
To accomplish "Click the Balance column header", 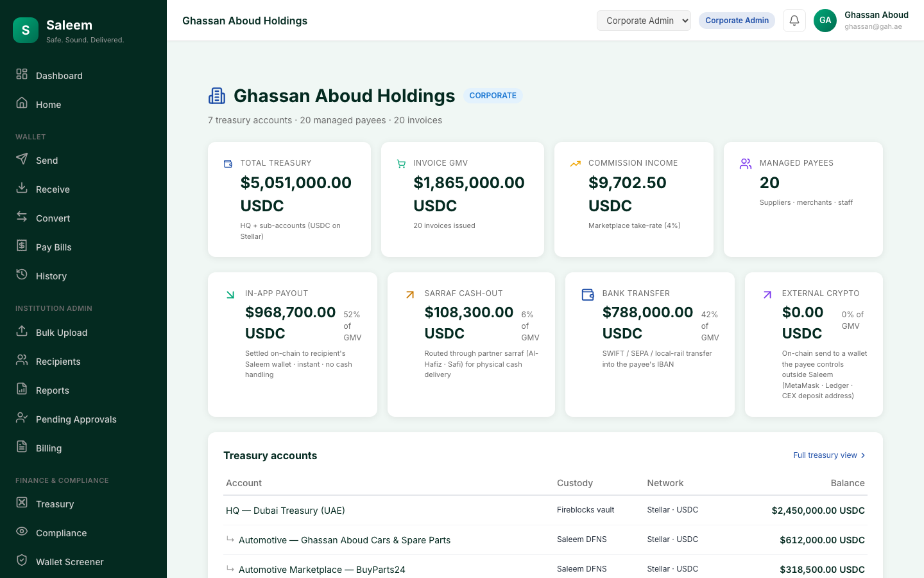I will tap(848, 483).
